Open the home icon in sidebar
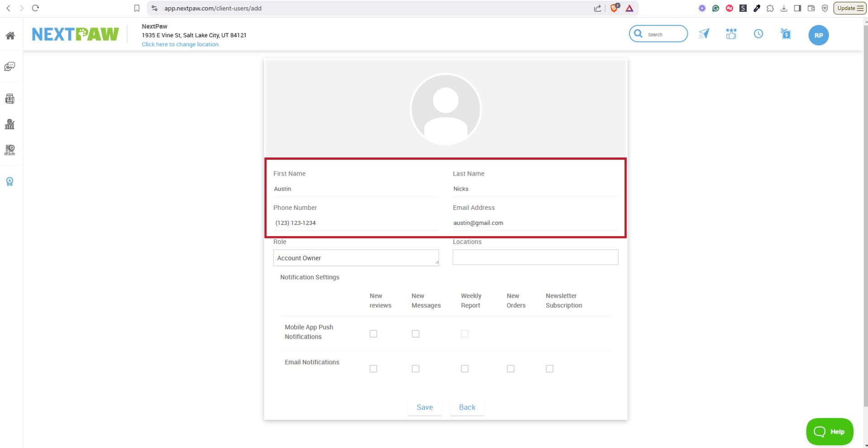The width and height of the screenshot is (868, 448). pyautogui.click(x=10, y=36)
